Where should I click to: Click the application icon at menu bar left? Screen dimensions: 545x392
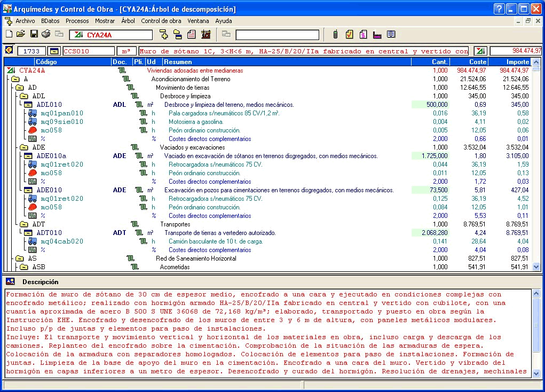[x=9, y=21]
